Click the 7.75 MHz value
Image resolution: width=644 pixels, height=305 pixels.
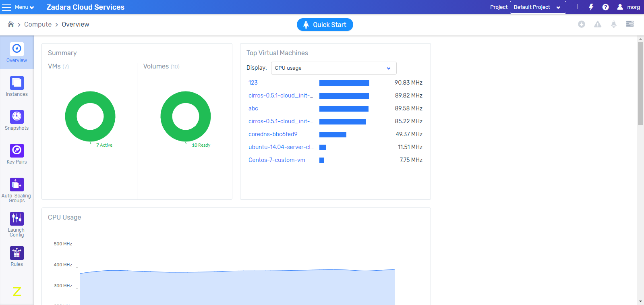(411, 160)
